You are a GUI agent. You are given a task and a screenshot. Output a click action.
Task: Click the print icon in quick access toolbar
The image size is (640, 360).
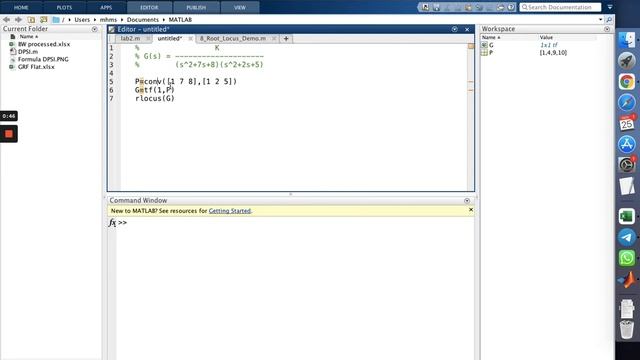click(x=500, y=7)
